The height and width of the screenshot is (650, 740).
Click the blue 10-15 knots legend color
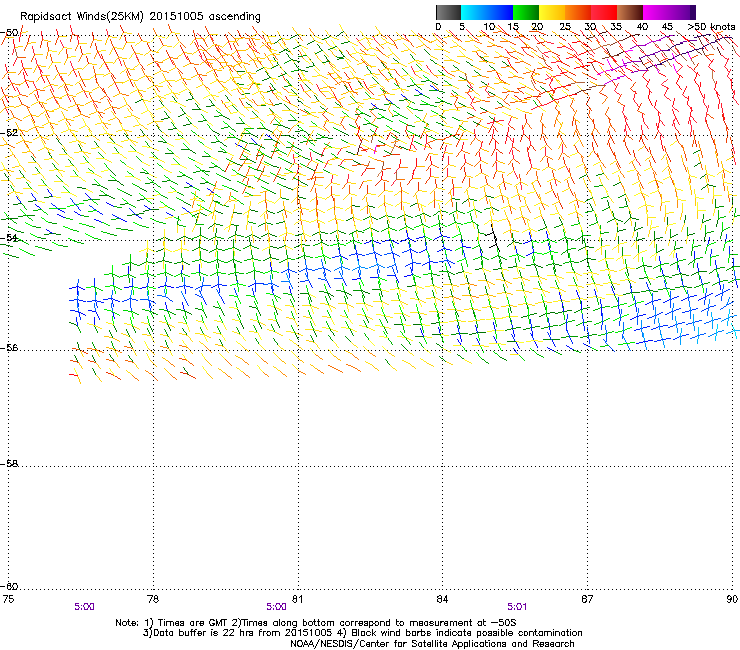(x=500, y=12)
